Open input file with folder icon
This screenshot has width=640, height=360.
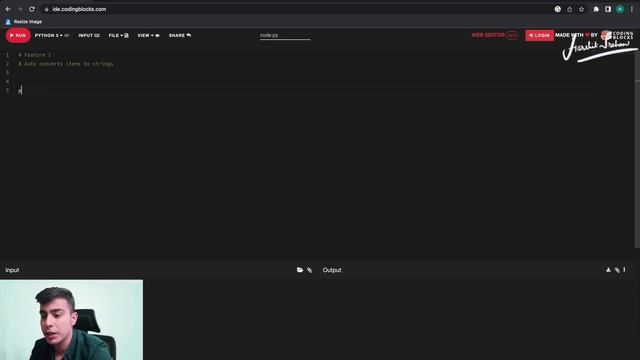point(300,270)
